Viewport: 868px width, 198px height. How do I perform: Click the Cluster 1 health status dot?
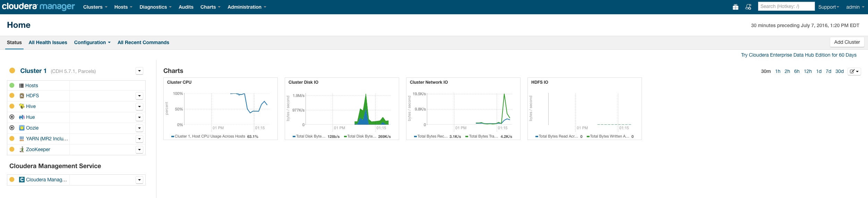tap(12, 71)
